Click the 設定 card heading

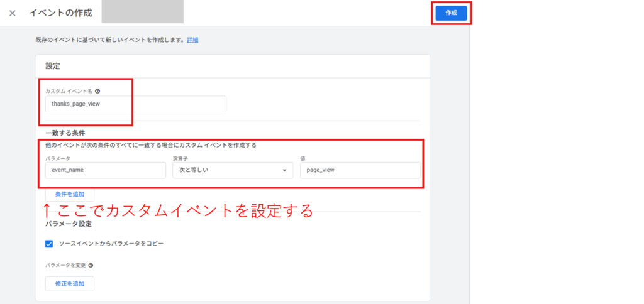53,66
